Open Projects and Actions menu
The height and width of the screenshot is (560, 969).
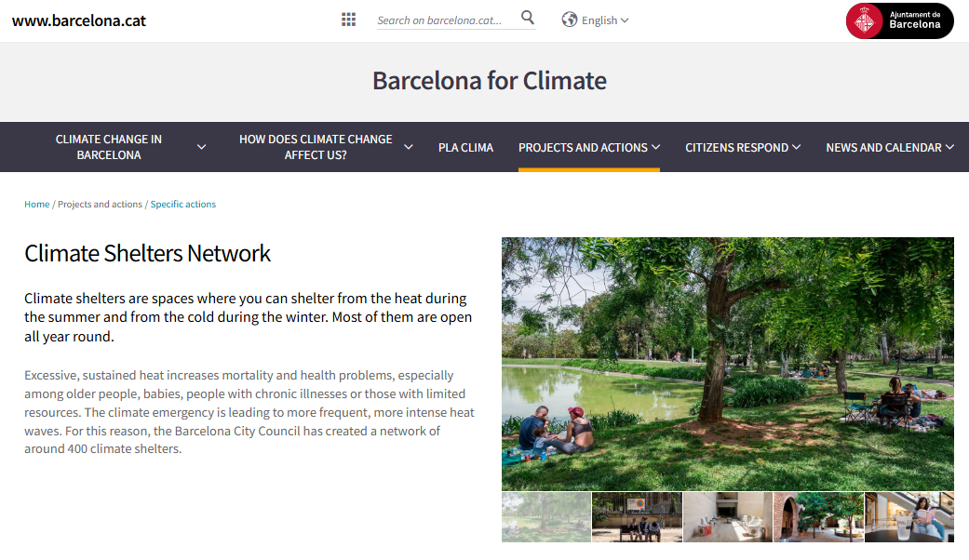coord(588,147)
